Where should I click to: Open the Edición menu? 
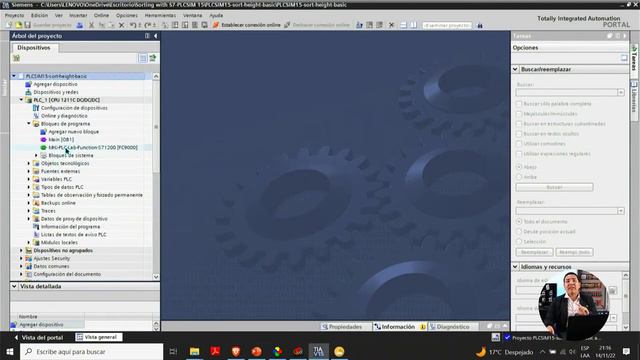(x=40, y=16)
